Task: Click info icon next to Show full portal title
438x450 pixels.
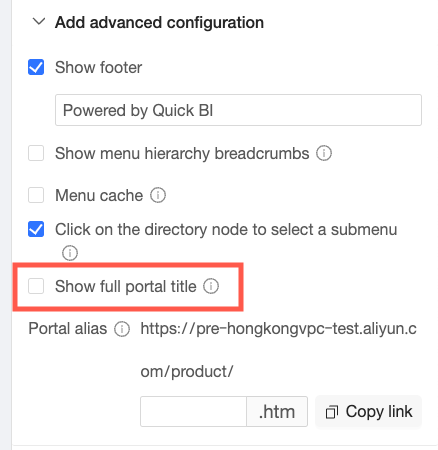Action: tap(211, 286)
